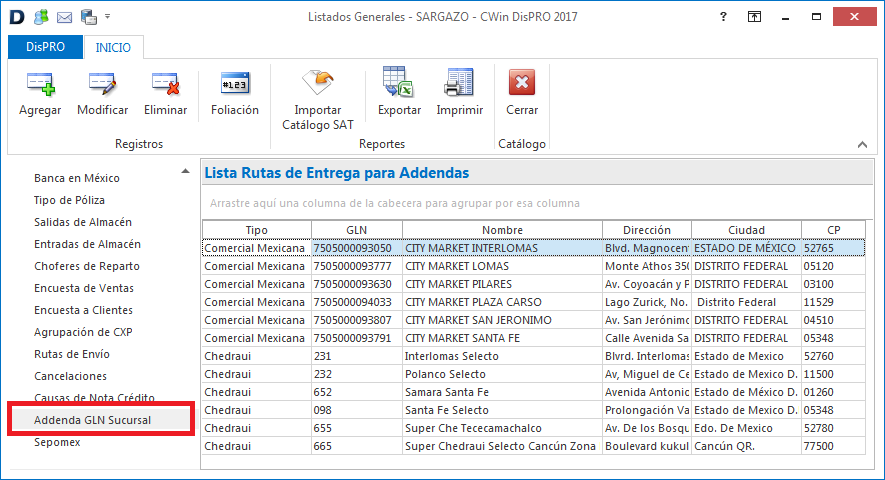
Task: Select Choferes de Reparto in sidebar
Action: 87,266
